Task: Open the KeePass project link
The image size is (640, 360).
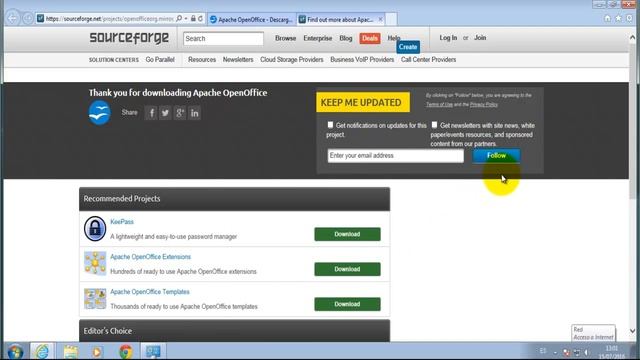Action: point(122,222)
